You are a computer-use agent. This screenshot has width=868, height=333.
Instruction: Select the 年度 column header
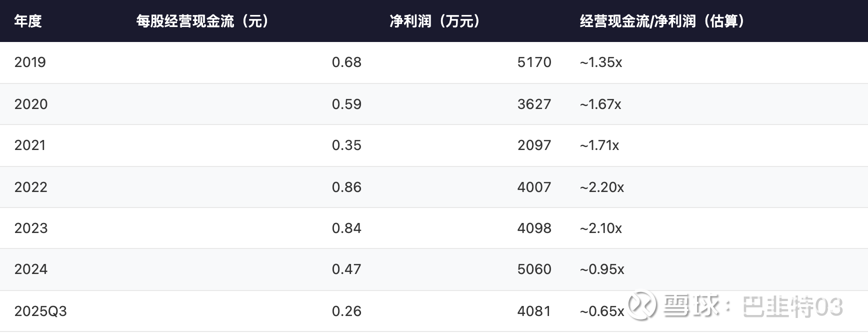click(x=28, y=21)
